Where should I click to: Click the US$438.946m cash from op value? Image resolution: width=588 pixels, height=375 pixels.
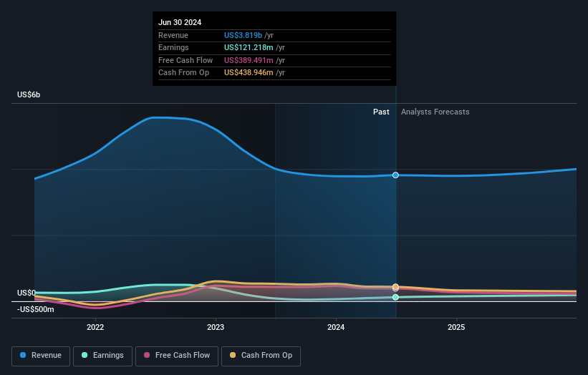[x=249, y=73]
